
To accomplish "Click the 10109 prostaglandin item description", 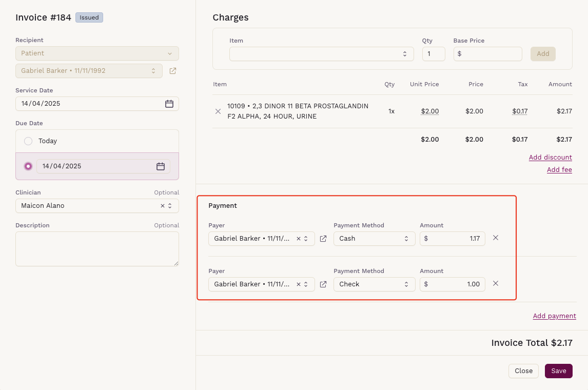I will point(298,111).
